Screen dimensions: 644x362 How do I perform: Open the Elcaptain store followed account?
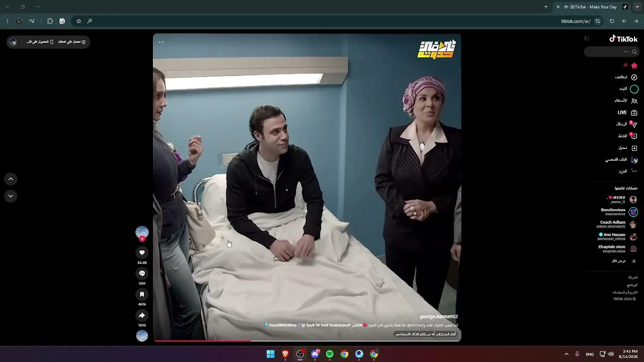point(618,249)
